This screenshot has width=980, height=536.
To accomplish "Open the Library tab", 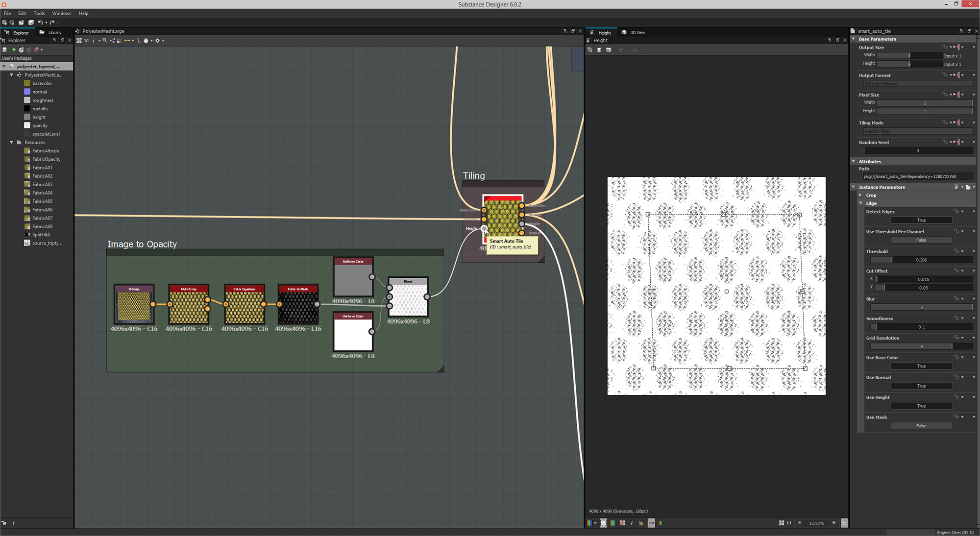I will click(54, 32).
